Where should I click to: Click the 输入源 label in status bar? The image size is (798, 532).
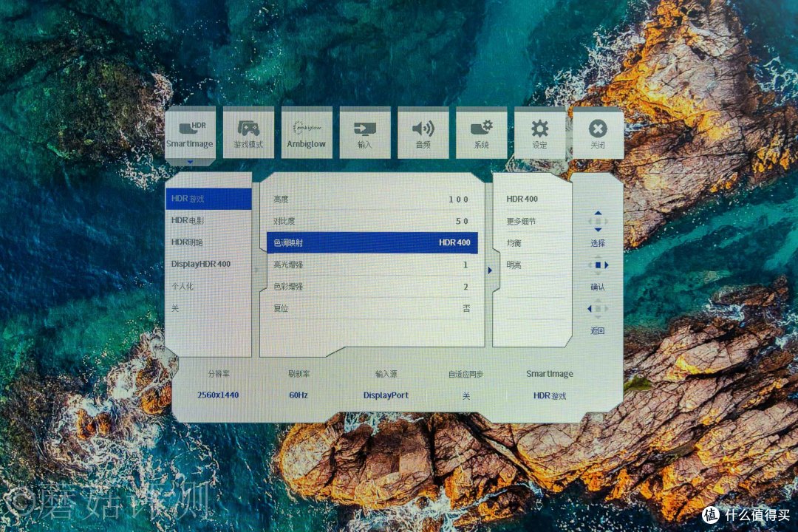click(x=386, y=374)
